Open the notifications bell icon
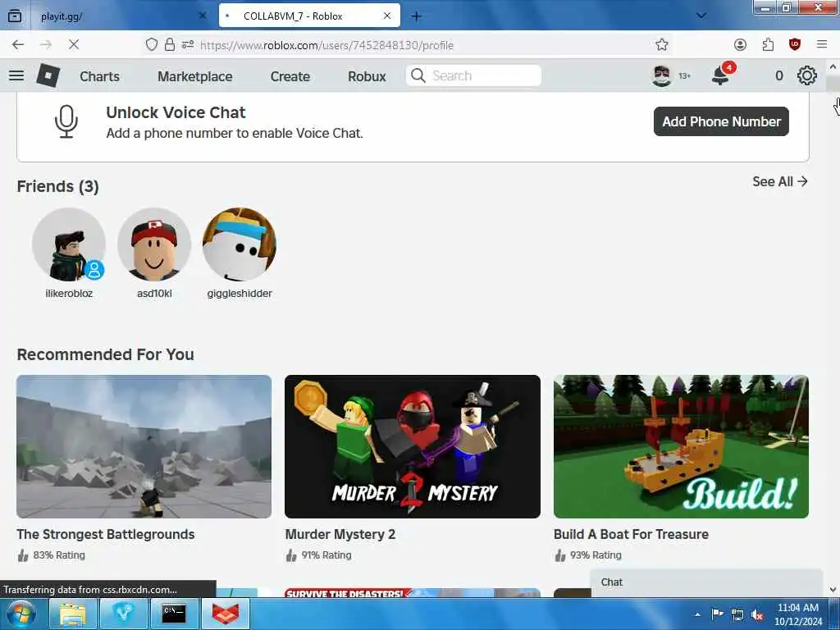 (x=720, y=75)
